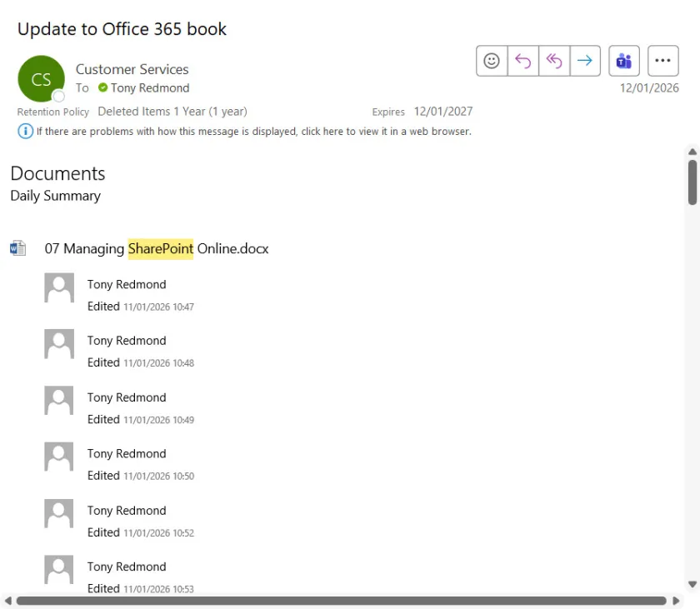Screen dimensions: 700x609
Task: Click the vertical scrollbar up arrow
Action: 692,152
